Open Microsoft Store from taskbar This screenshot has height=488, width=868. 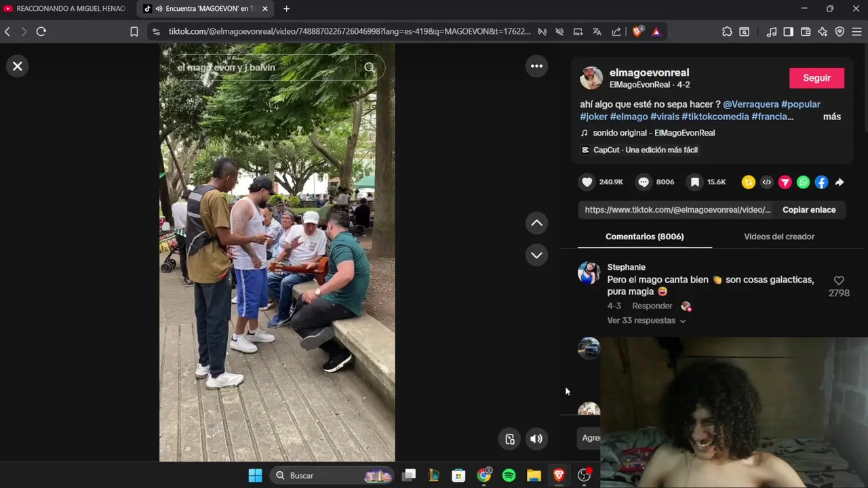pos(459,476)
